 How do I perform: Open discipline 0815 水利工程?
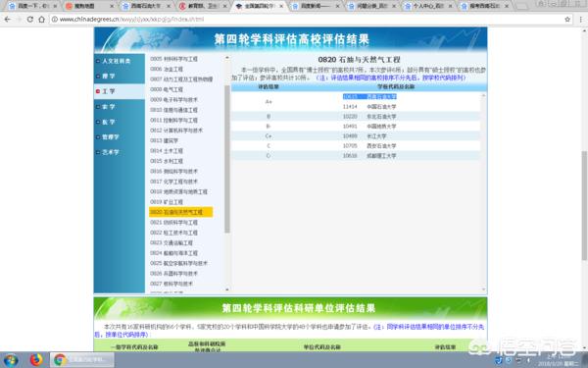pos(167,161)
